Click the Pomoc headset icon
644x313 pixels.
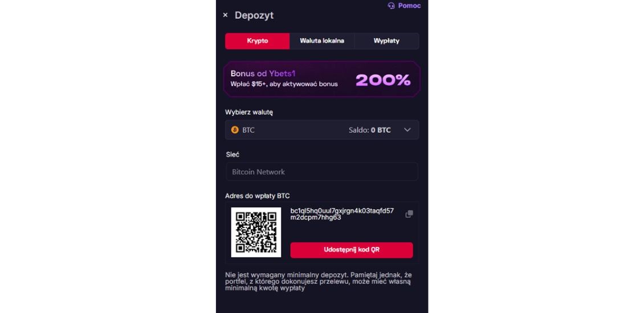click(x=391, y=6)
